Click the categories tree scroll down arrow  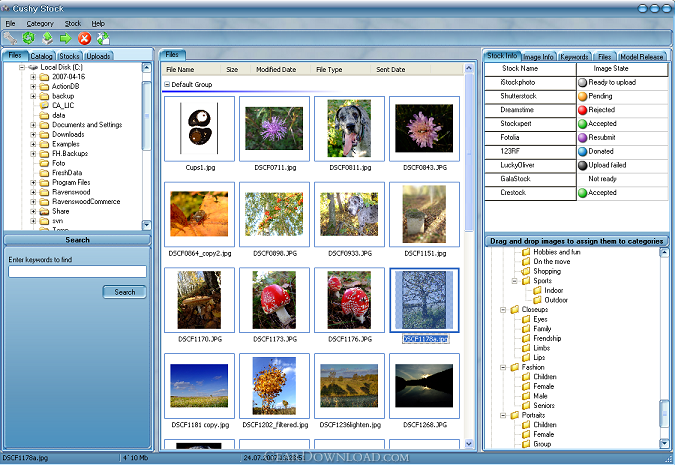coord(664,443)
